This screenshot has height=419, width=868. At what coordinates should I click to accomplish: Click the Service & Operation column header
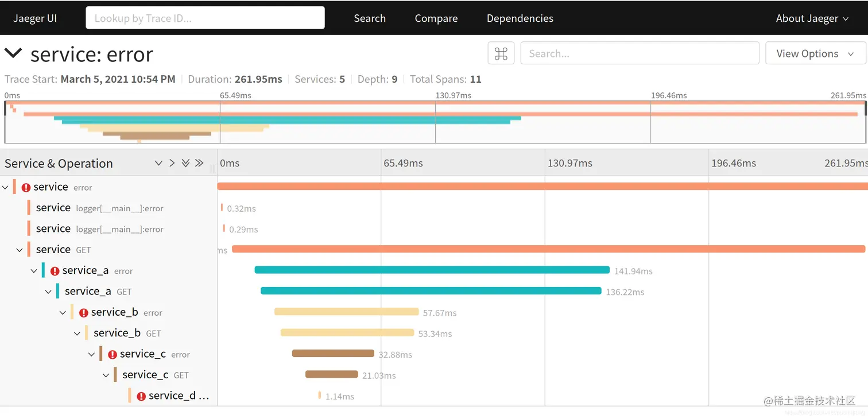[59, 164]
